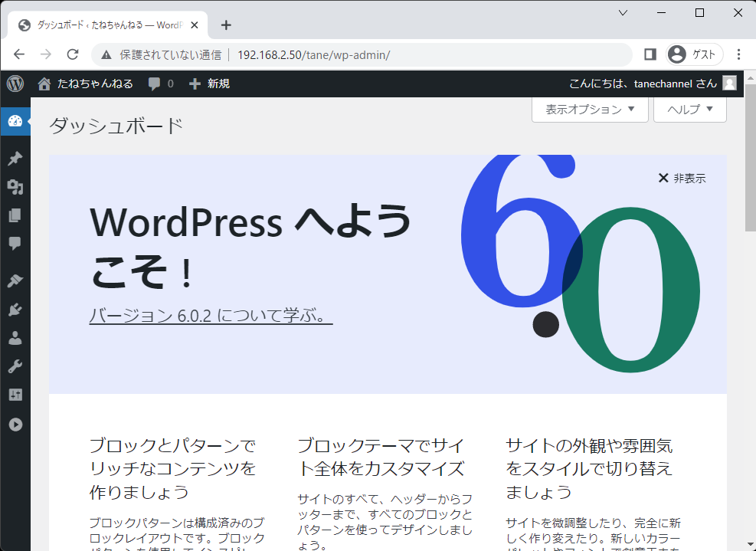Click the browser forward arrow
This screenshot has height=551, width=756.
[x=46, y=54]
